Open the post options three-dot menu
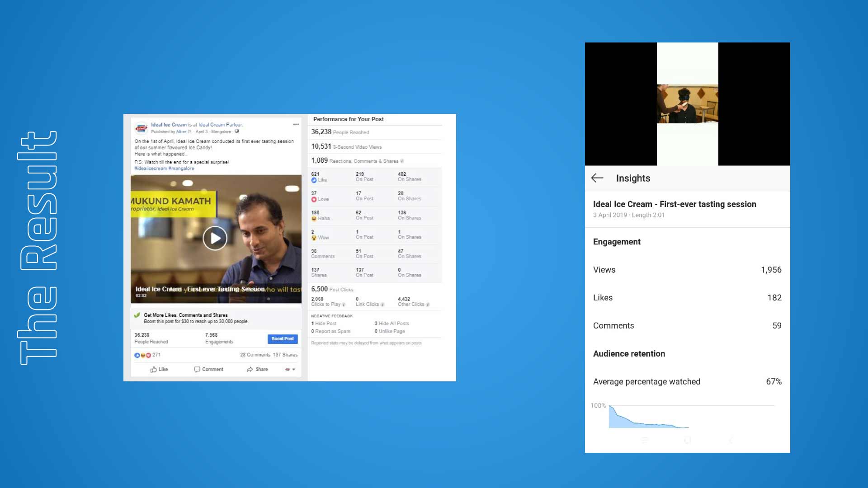868x488 pixels. (x=296, y=124)
